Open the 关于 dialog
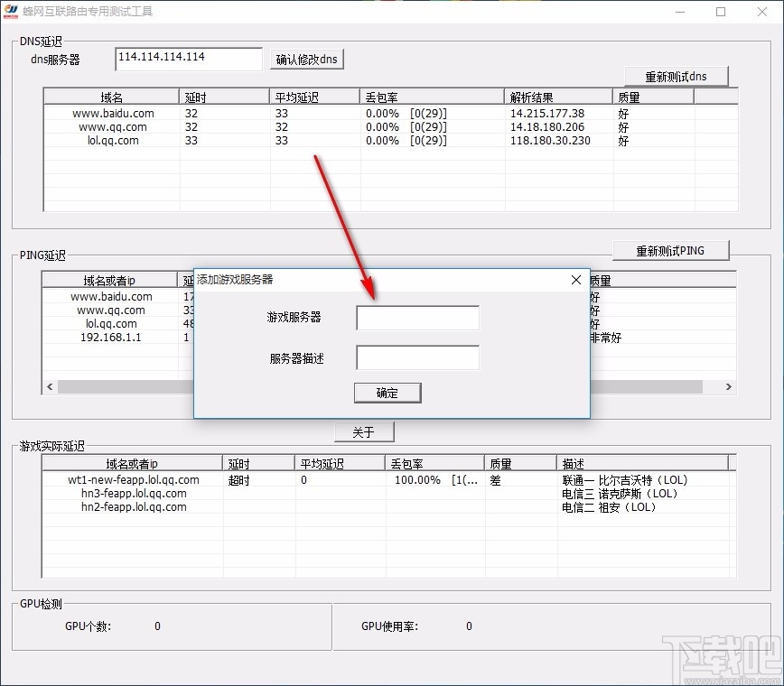784x686 pixels. point(364,431)
